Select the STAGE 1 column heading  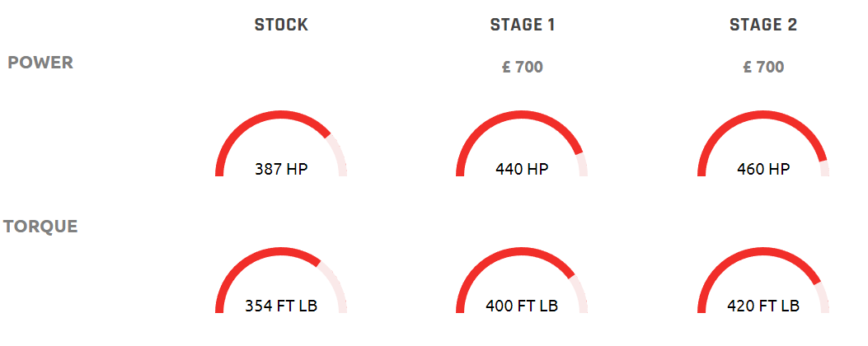coord(522,25)
